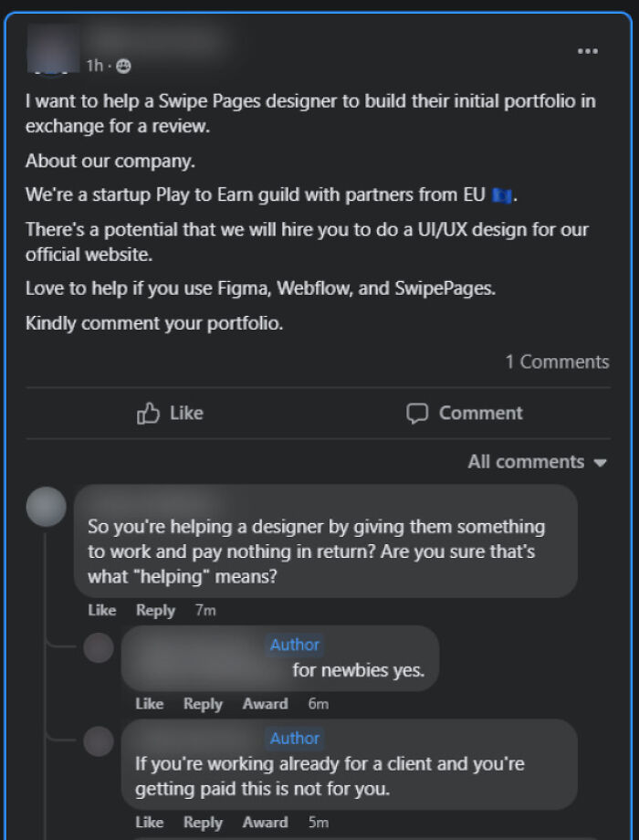Like the top comment via its Like link
Viewport: 639px width, 840px height.
[x=102, y=610]
